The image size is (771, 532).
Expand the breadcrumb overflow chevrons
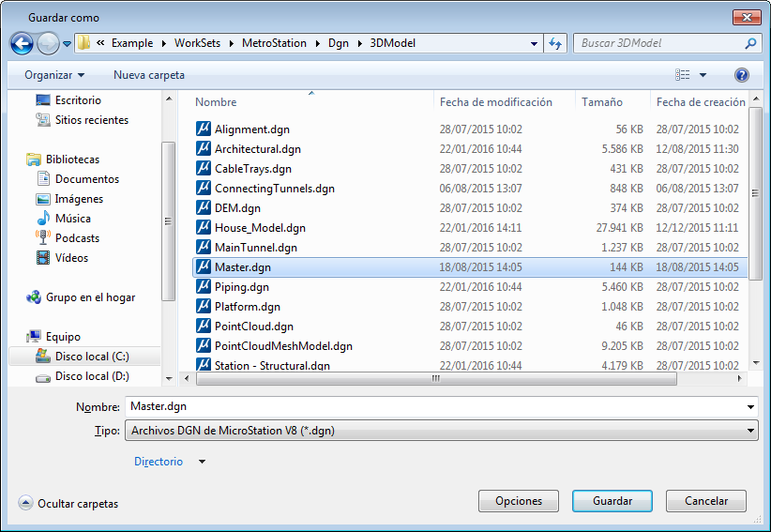pos(100,43)
